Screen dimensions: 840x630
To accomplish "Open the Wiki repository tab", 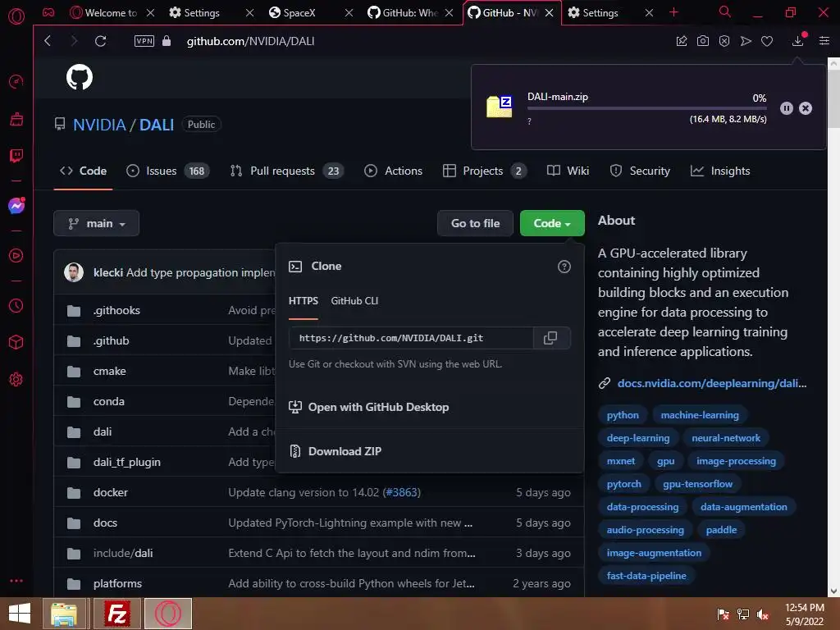I will pos(568,171).
